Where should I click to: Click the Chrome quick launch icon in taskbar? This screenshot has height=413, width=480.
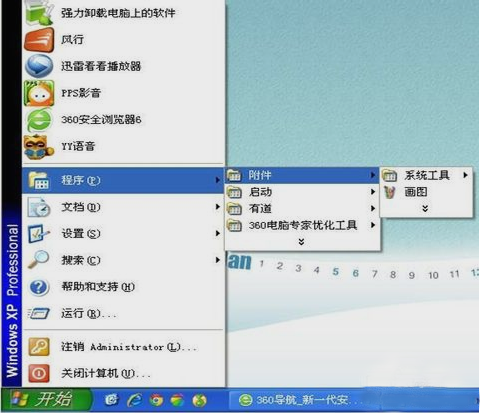[x=156, y=400]
